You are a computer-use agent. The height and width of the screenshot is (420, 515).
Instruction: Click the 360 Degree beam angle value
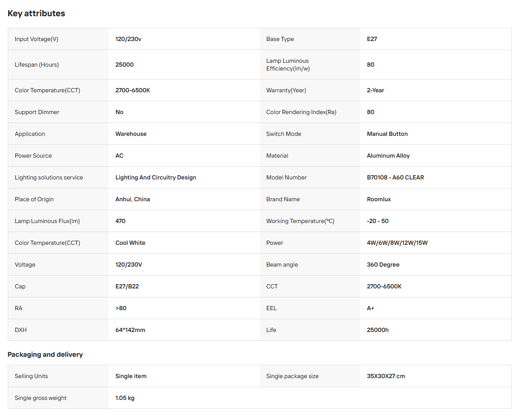point(383,264)
